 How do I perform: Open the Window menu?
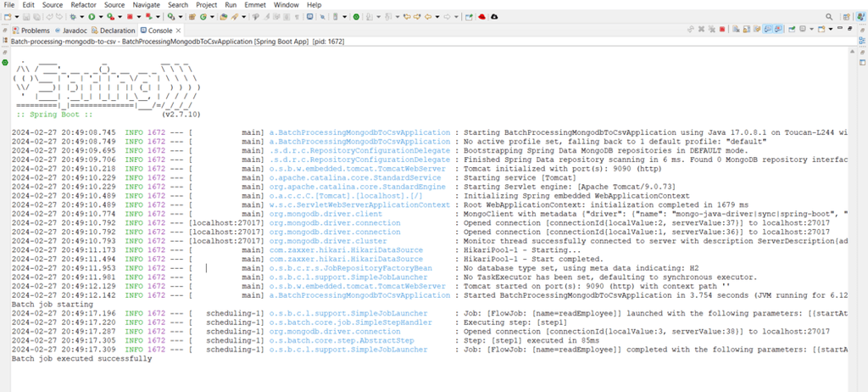pos(287,5)
